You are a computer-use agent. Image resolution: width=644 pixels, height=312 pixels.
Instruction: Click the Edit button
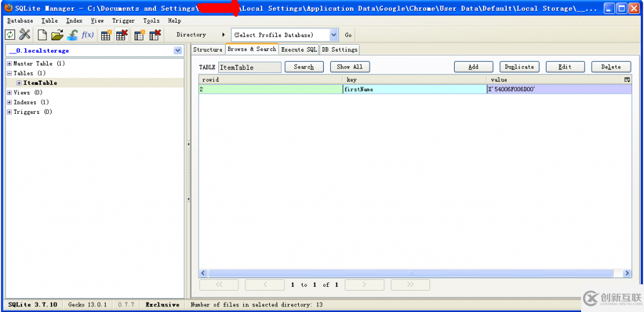coord(565,67)
